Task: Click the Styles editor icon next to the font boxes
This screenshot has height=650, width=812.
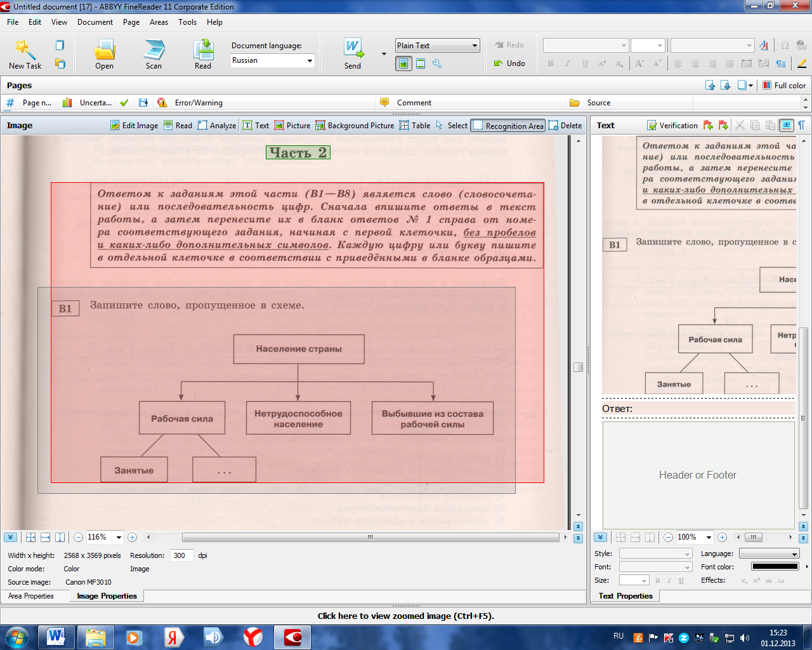Action: click(764, 46)
